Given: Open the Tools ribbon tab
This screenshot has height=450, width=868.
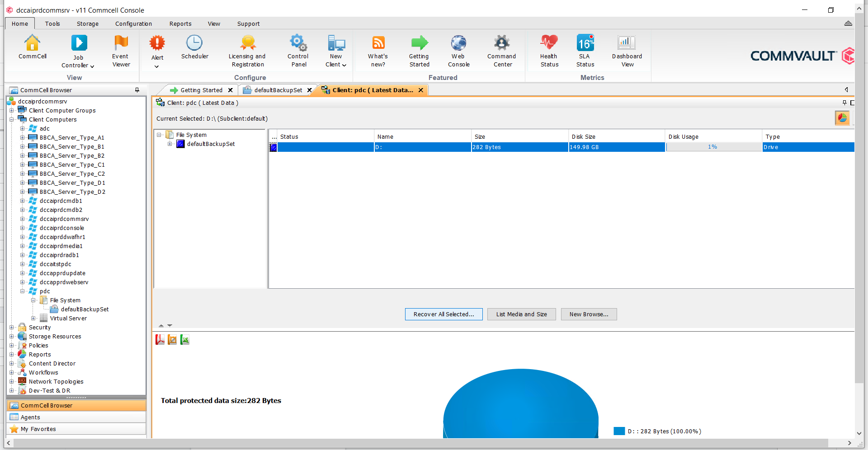Looking at the screenshot, I should coord(52,23).
